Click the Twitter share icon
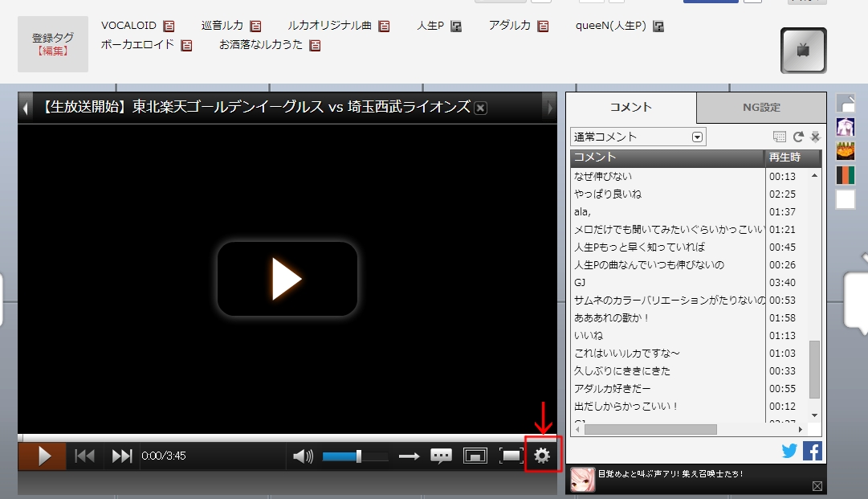This screenshot has height=499, width=868. pyautogui.click(x=789, y=451)
